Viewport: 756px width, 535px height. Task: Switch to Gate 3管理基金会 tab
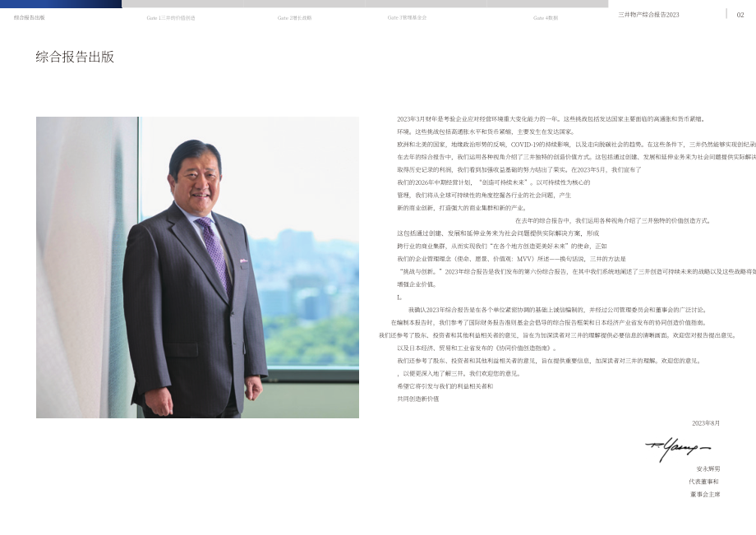tap(407, 18)
